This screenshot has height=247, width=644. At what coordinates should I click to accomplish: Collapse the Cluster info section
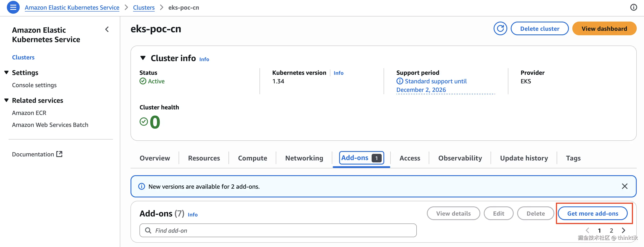coord(143,58)
